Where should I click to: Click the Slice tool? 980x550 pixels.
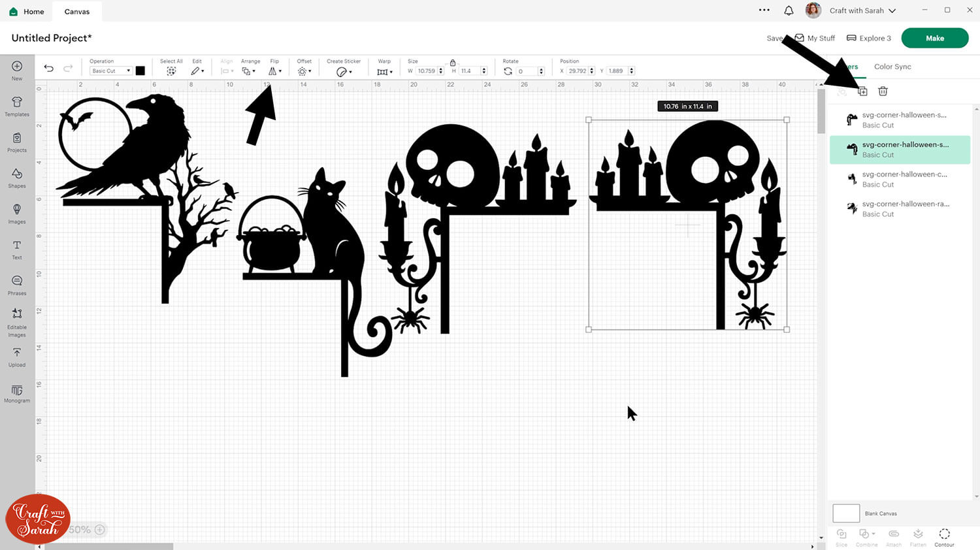[x=841, y=537]
